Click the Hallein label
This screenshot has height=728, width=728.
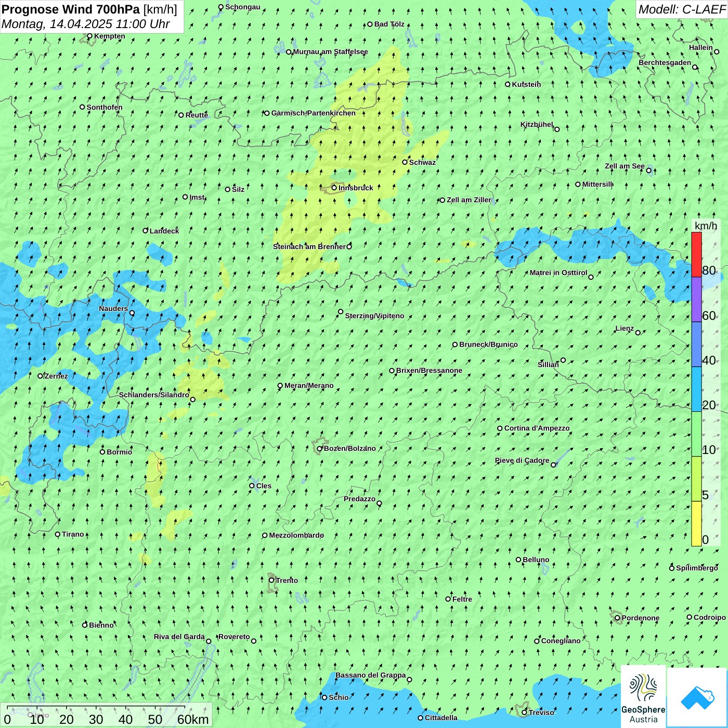[701, 47]
